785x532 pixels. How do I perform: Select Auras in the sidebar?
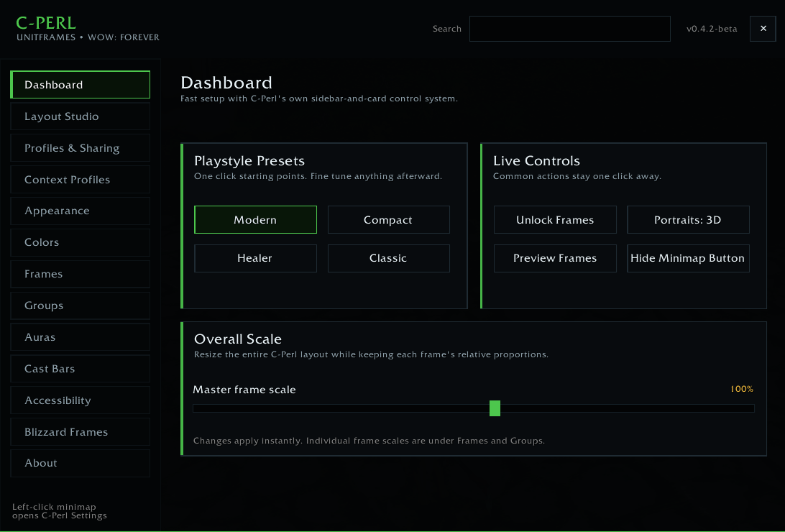(x=80, y=337)
